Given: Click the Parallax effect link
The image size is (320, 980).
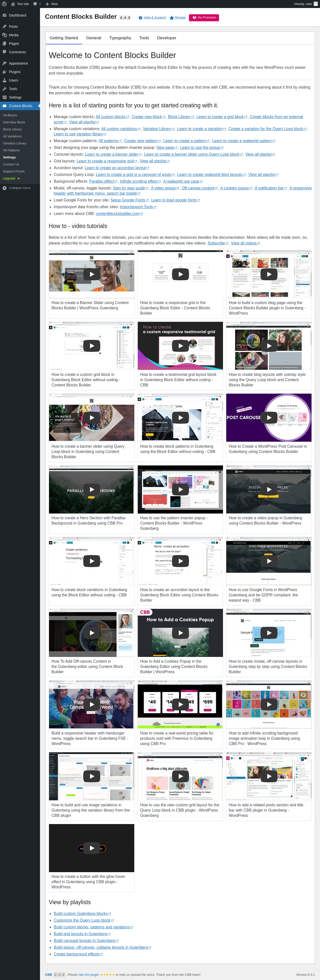Looking at the screenshot, I should 103,181.
